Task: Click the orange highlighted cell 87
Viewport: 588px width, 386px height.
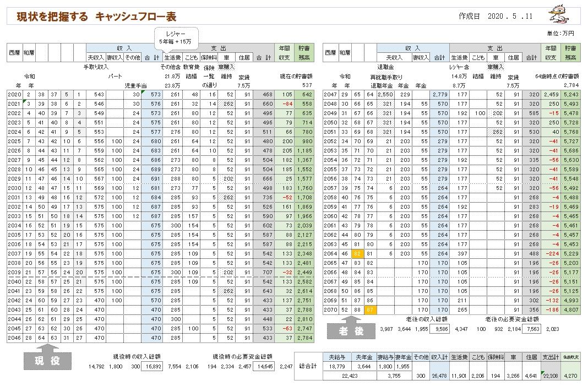Action: (370, 310)
